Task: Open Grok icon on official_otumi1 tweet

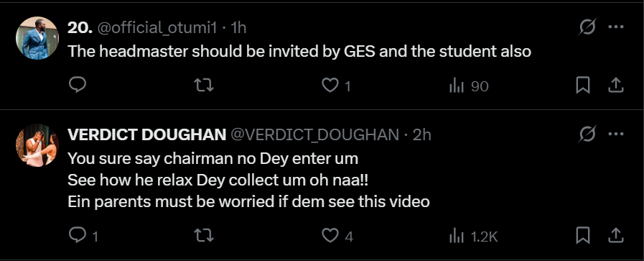Action: click(587, 27)
